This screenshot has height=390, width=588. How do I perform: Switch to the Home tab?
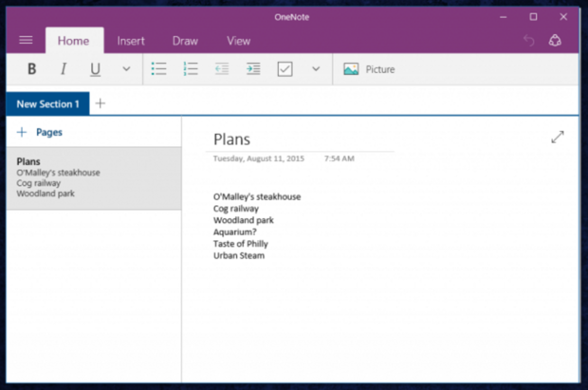[x=74, y=41]
